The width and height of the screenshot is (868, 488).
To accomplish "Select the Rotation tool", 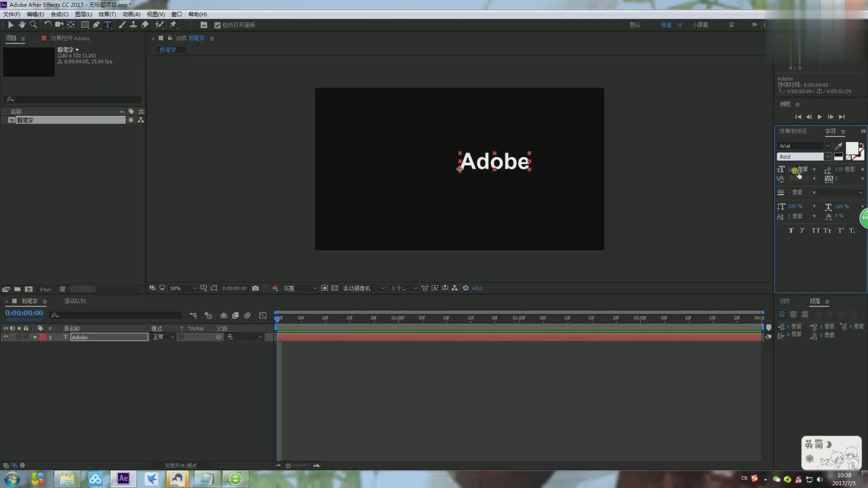I will point(47,25).
